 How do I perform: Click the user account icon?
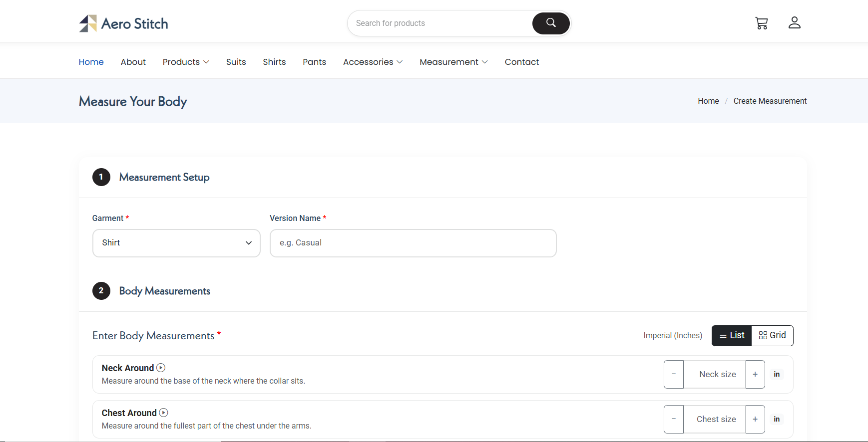794,23
